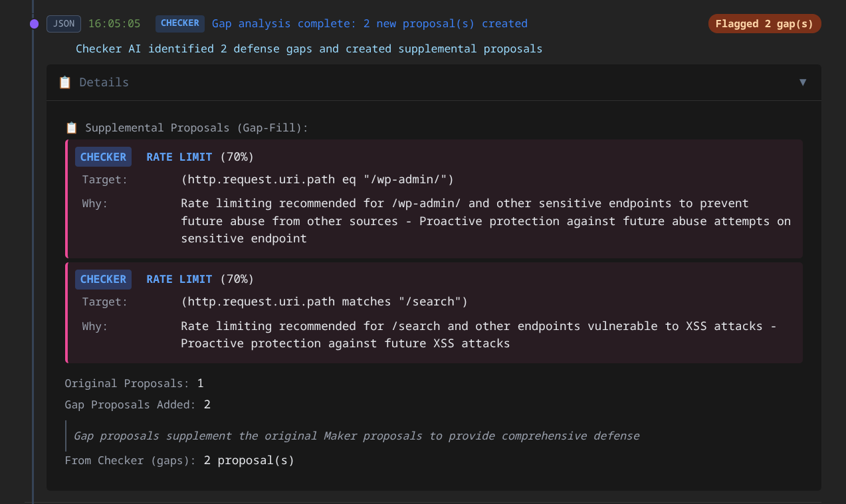Image resolution: width=846 pixels, height=504 pixels.
Task: Click the clipboard icon beside Details header
Action: (x=64, y=82)
